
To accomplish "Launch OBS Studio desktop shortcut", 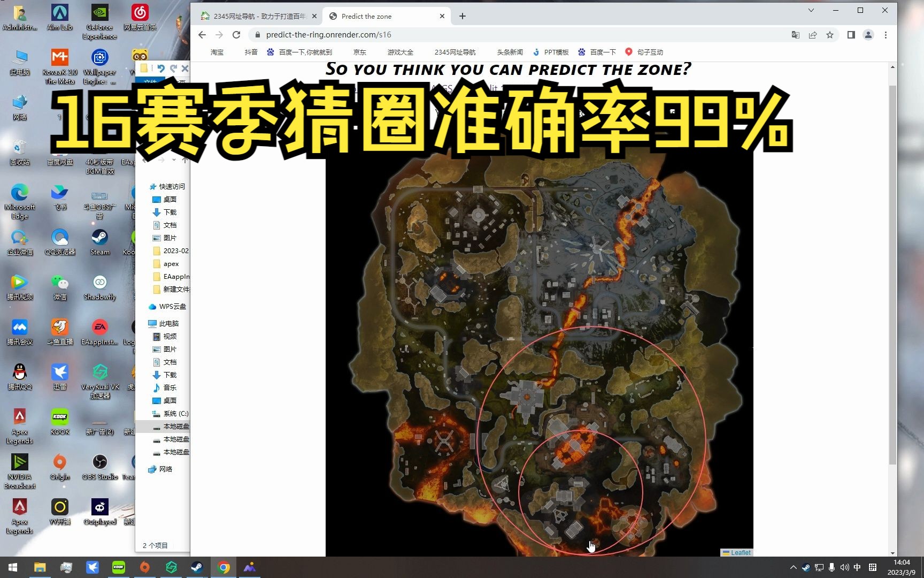I will point(99,467).
